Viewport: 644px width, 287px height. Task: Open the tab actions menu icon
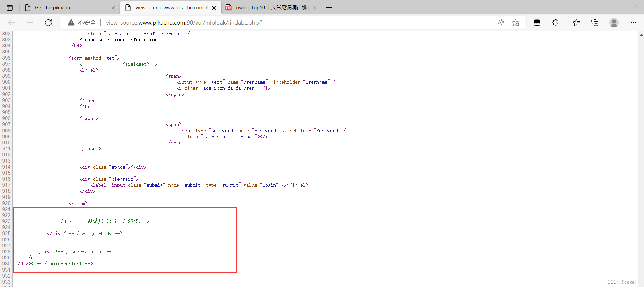(x=10, y=8)
